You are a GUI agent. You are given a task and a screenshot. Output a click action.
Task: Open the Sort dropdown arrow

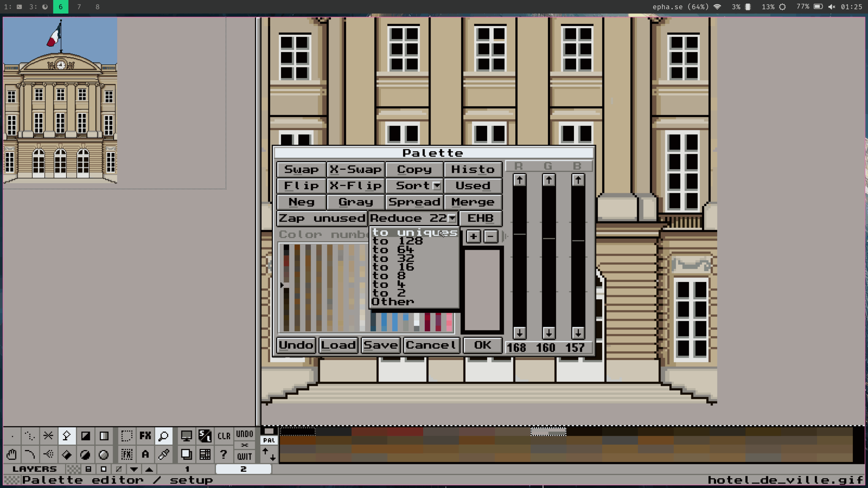pyautogui.click(x=437, y=185)
